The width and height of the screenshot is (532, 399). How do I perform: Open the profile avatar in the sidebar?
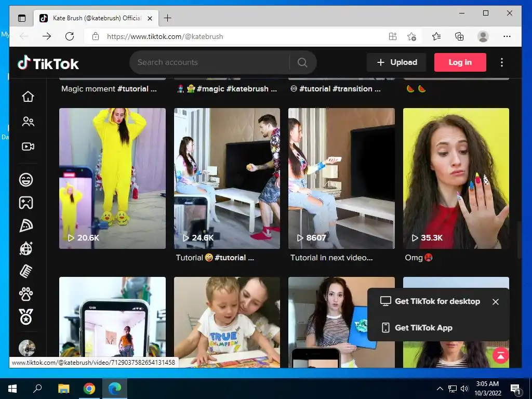[x=27, y=348]
